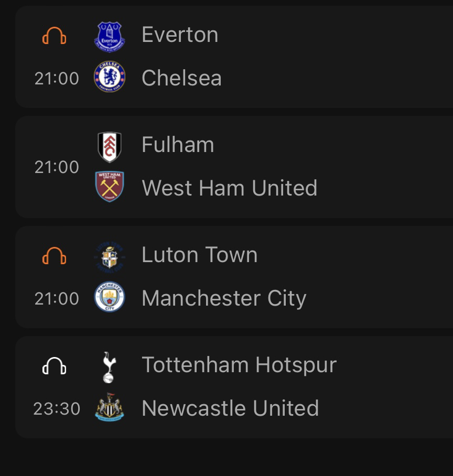
Task: Click the Everton club crest
Action: (x=110, y=36)
